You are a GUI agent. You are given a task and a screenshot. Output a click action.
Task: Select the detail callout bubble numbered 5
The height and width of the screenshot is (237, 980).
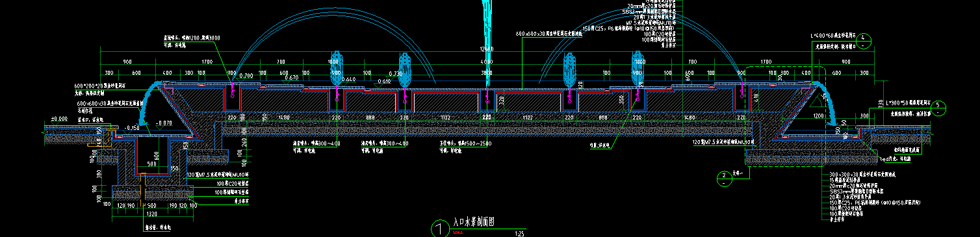point(938,105)
